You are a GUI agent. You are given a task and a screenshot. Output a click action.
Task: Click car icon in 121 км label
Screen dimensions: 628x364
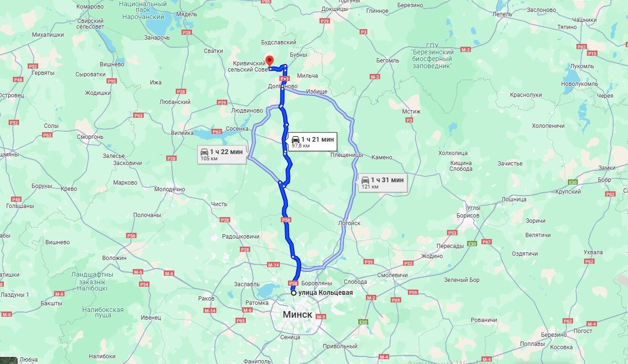tap(365, 180)
